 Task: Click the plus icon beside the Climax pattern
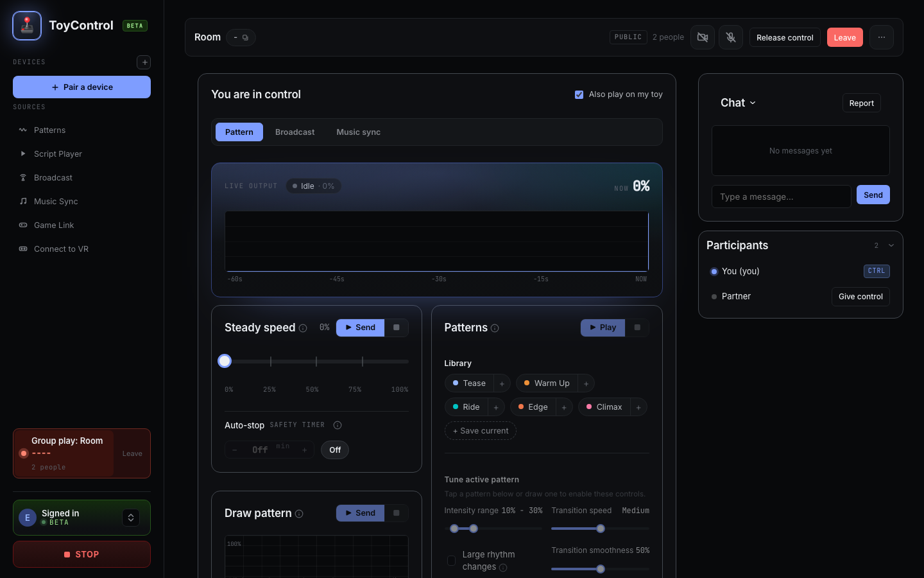pyautogui.click(x=638, y=407)
